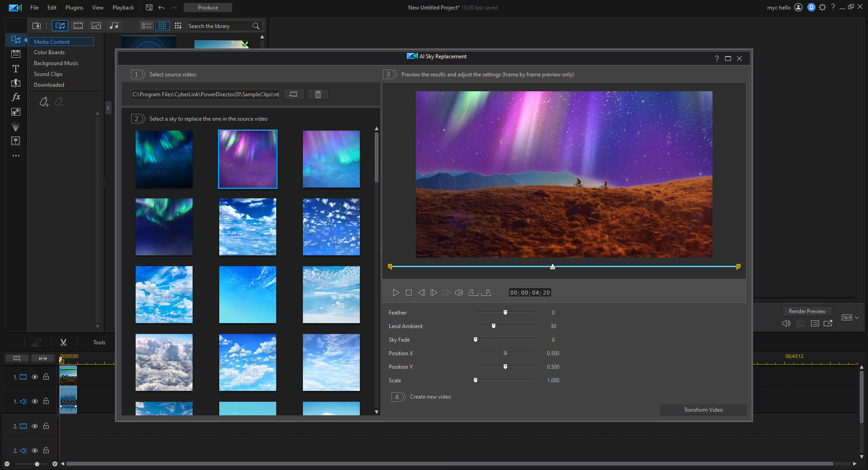868x470 pixels.
Task: Open the Plugins menu
Action: (x=74, y=7)
